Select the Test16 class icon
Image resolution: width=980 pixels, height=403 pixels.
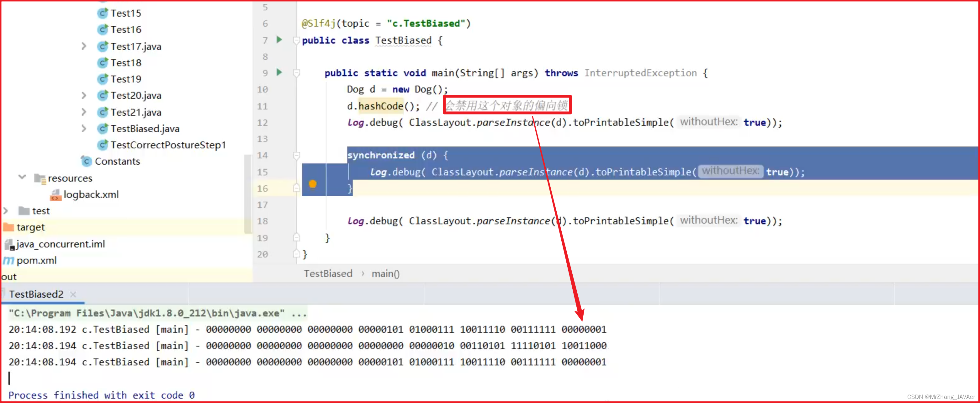coord(102,30)
